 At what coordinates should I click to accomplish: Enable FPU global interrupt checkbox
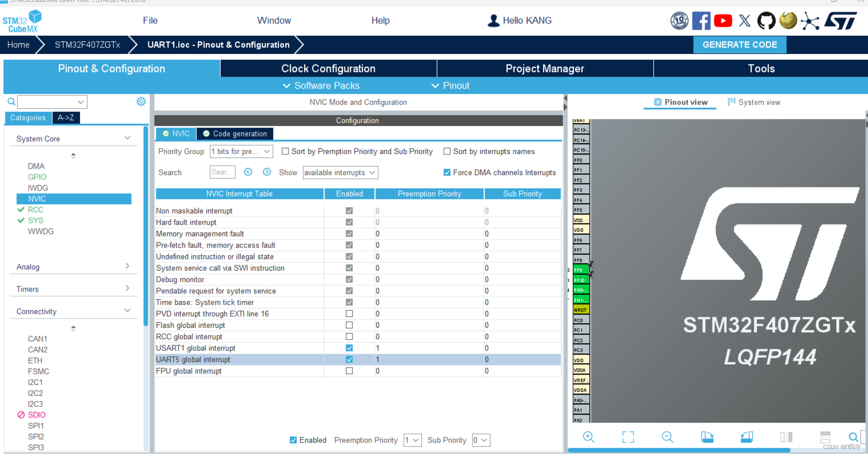(349, 371)
